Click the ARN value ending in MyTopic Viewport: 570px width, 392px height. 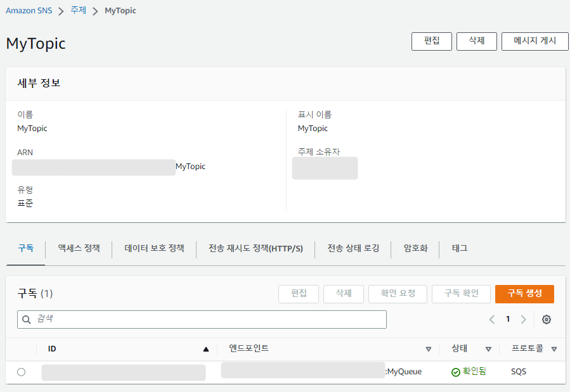click(108, 167)
